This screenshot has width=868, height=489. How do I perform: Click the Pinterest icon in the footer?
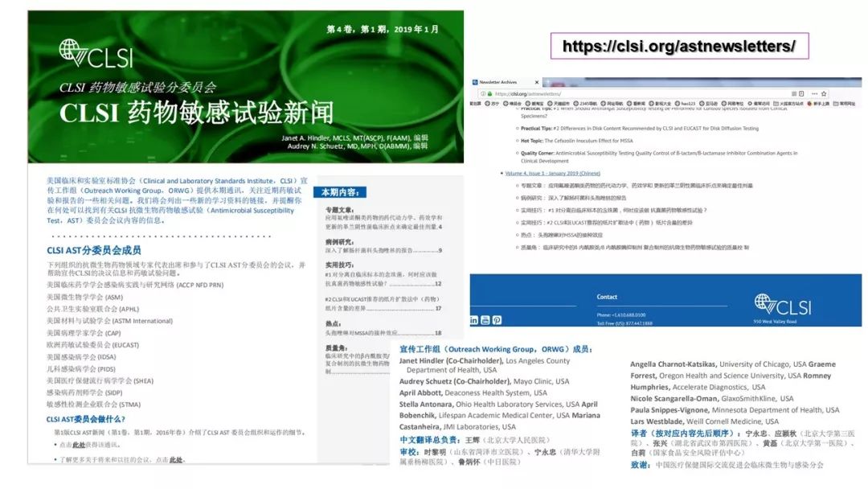497,320
